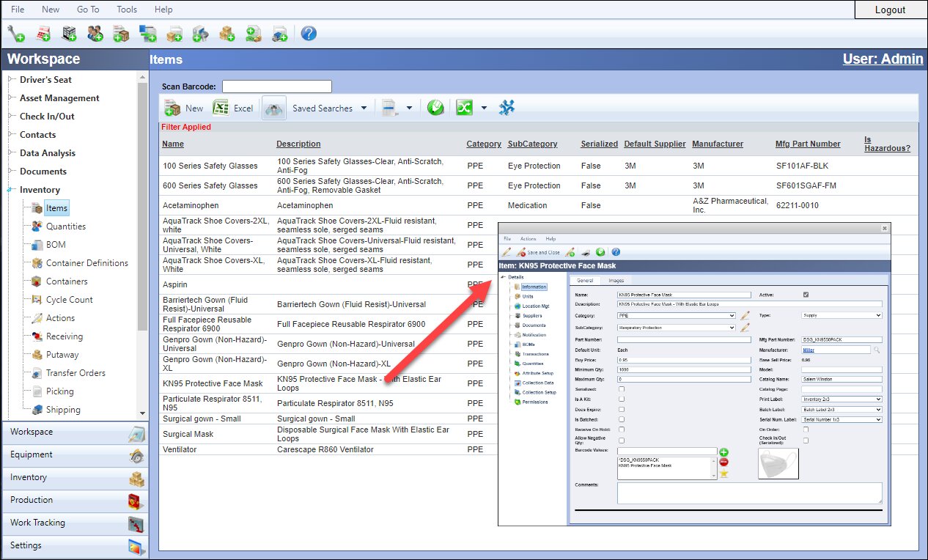The height and width of the screenshot is (560, 928).
Task: Open the Print Label dropdown
Action: click(841, 399)
